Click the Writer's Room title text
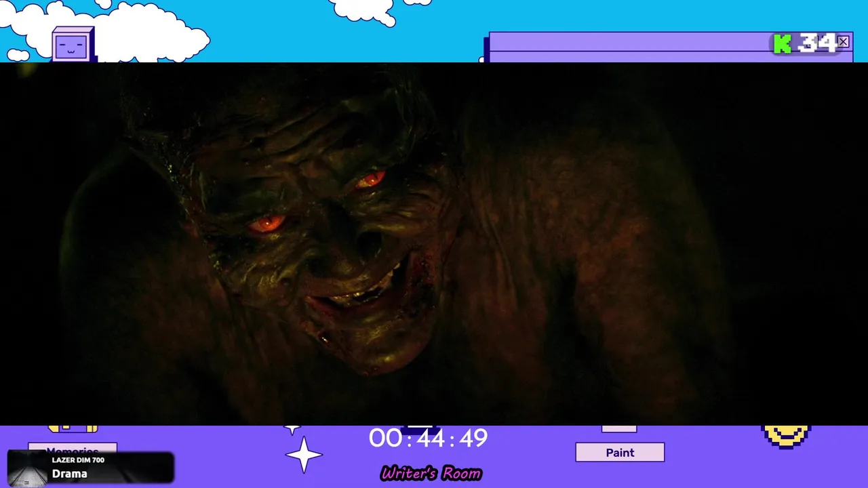868x488 pixels. click(x=431, y=473)
